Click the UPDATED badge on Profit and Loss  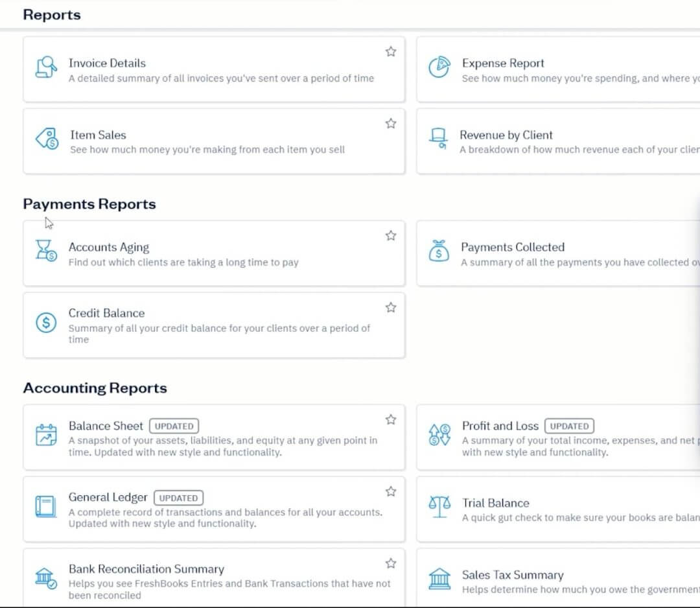tap(569, 426)
